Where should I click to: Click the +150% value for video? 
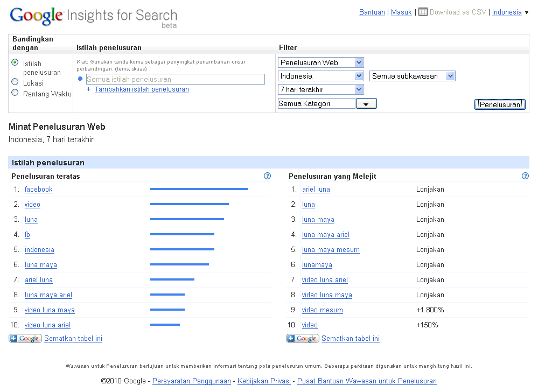pos(427,325)
